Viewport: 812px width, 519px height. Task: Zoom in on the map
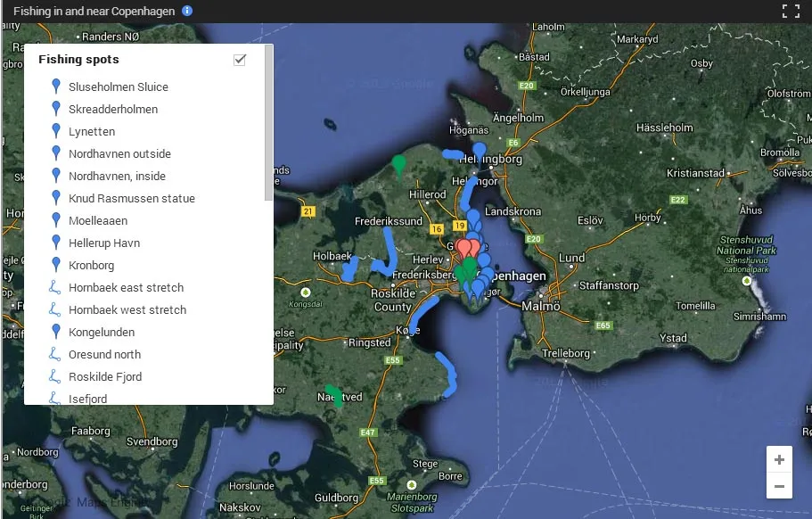[779, 460]
